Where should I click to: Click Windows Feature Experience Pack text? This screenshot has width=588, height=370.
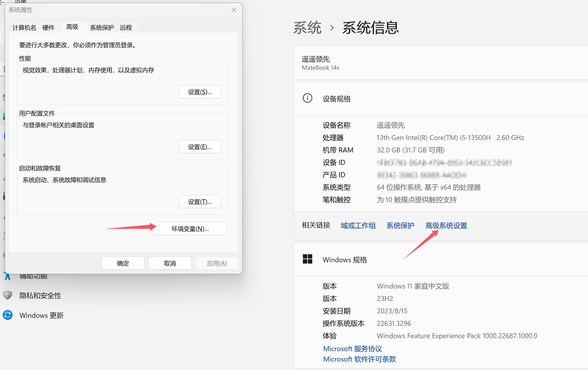point(457,336)
